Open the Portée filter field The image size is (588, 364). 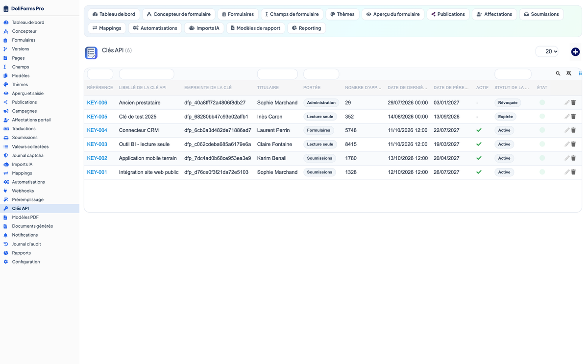pyautogui.click(x=321, y=74)
